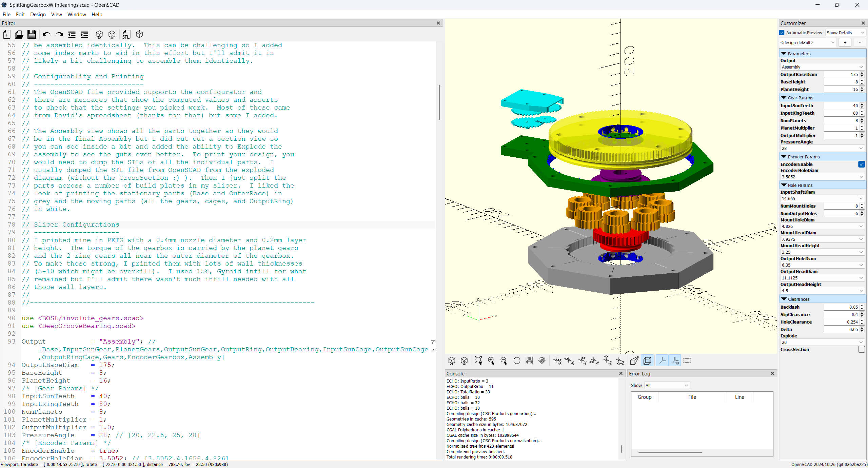The height and width of the screenshot is (468, 868).
Task: Toggle the show axes button
Action: (663, 360)
